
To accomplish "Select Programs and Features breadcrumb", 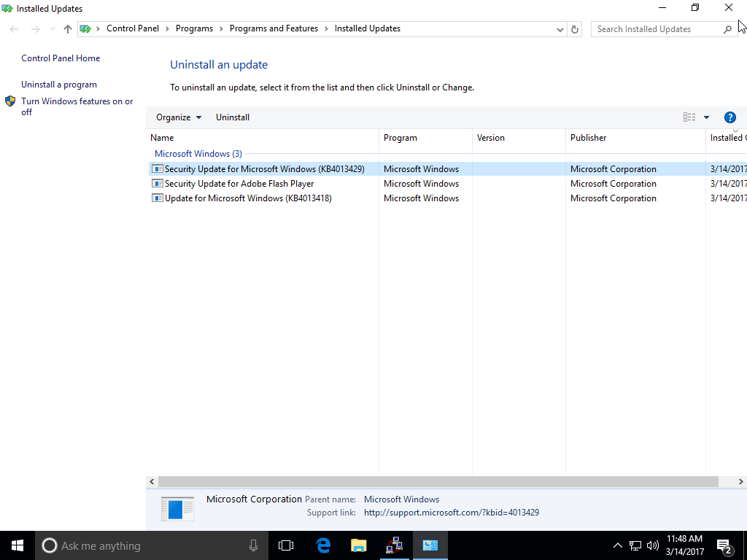I will pos(274,28).
